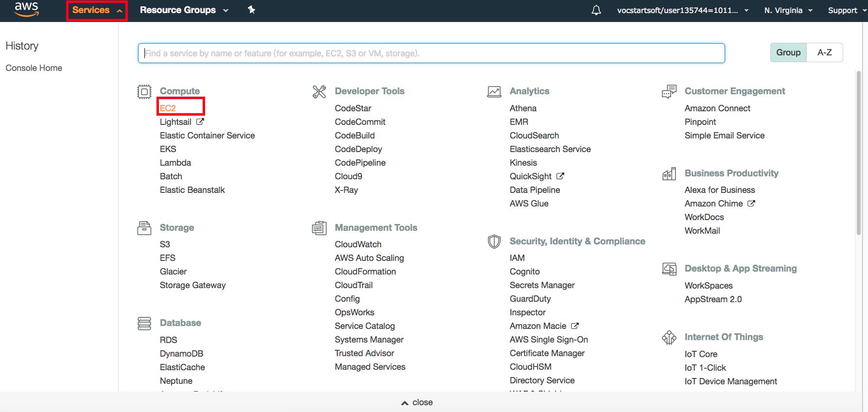Screen dimensions: 868x412
Task: Collapse the Services menu
Action: [97, 10]
